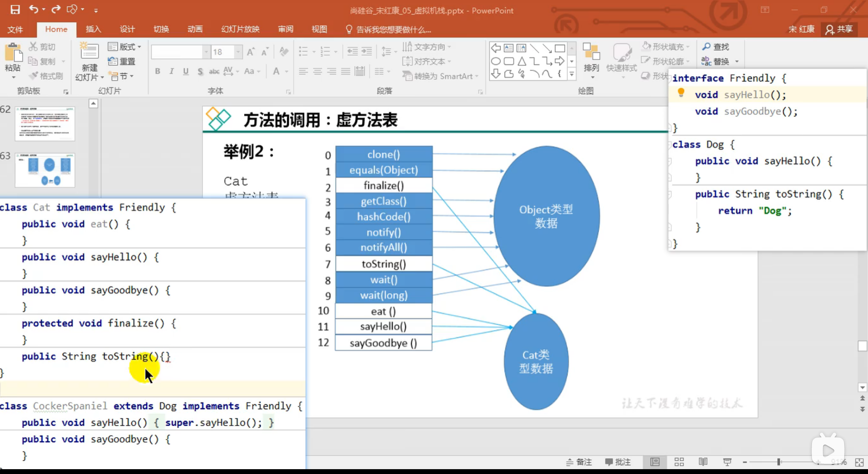Click the Reset (重置) slide button

(x=122, y=61)
